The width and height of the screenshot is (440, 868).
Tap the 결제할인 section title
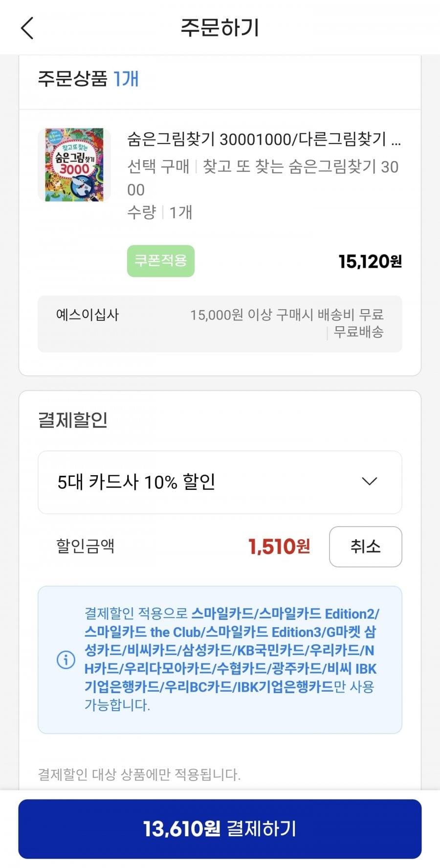click(x=73, y=420)
